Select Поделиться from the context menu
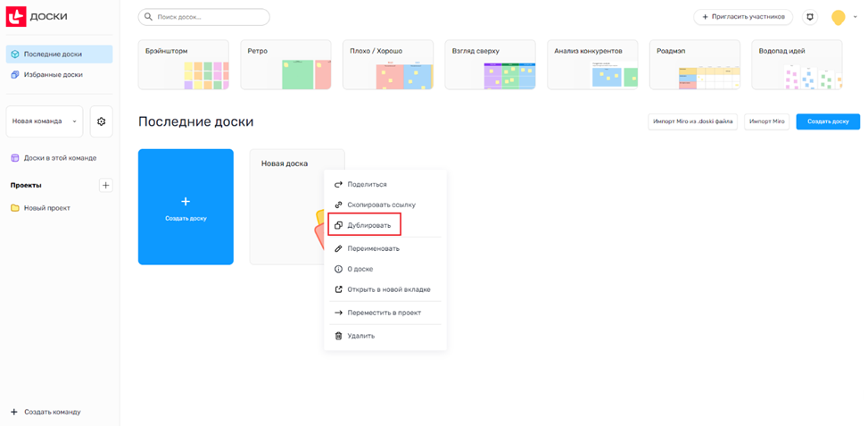Viewport: 868px width, 426px height. coord(385,185)
